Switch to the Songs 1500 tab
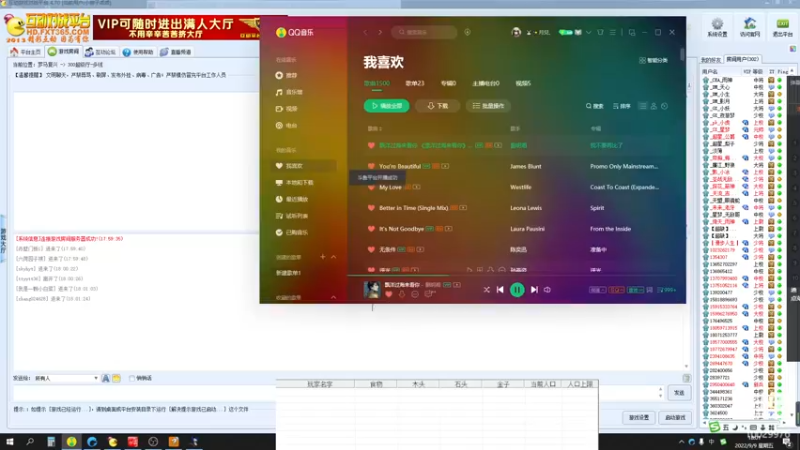Screen dimensions: 800x450 377,83
